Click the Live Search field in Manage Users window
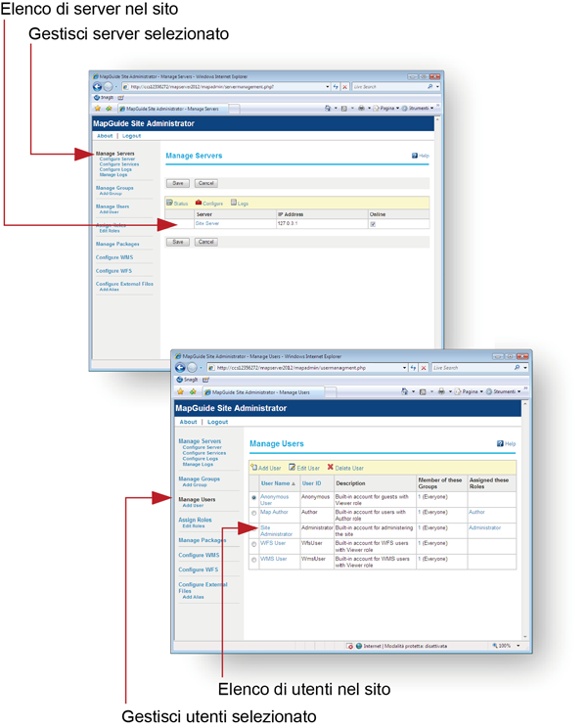This screenshot has width=587, height=728. click(472, 368)
